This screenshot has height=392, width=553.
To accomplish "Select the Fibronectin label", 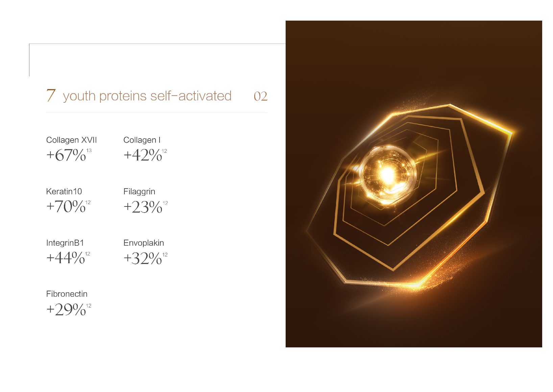I will [67, 294].
